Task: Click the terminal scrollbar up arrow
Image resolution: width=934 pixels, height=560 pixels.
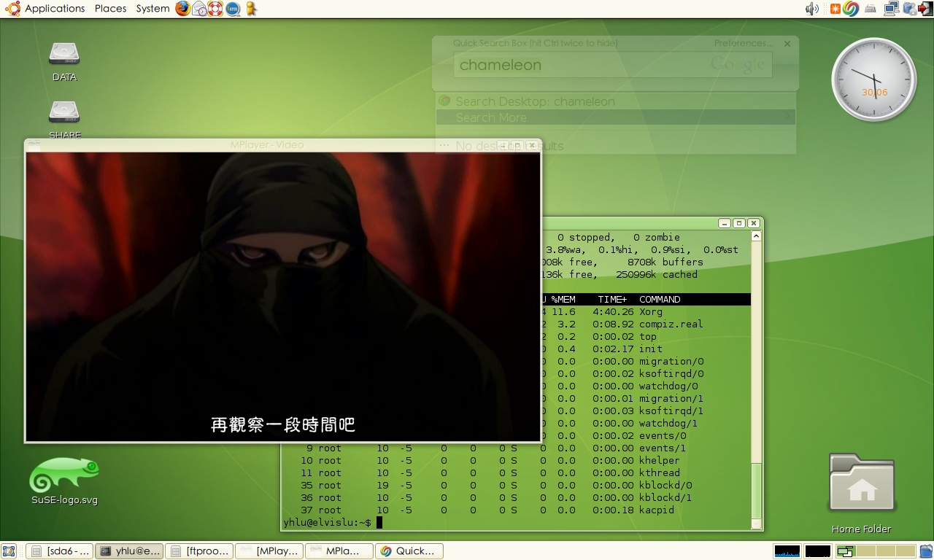Action: (756, 236)
